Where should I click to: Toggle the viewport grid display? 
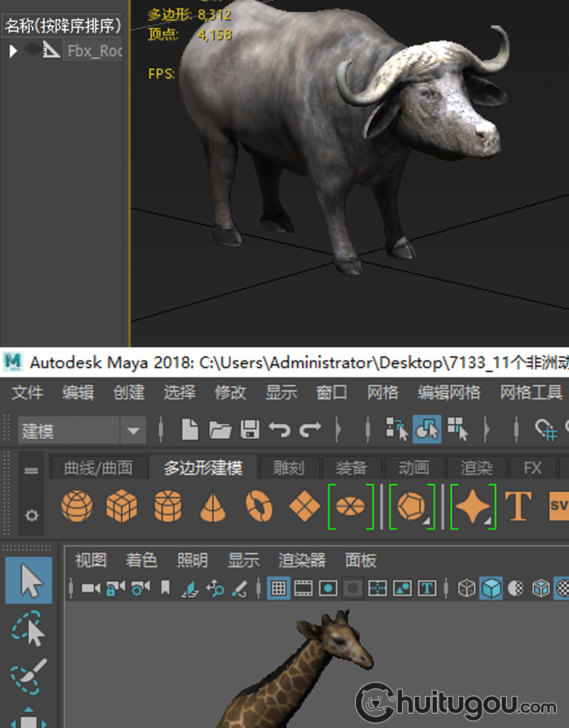[278, 588]
